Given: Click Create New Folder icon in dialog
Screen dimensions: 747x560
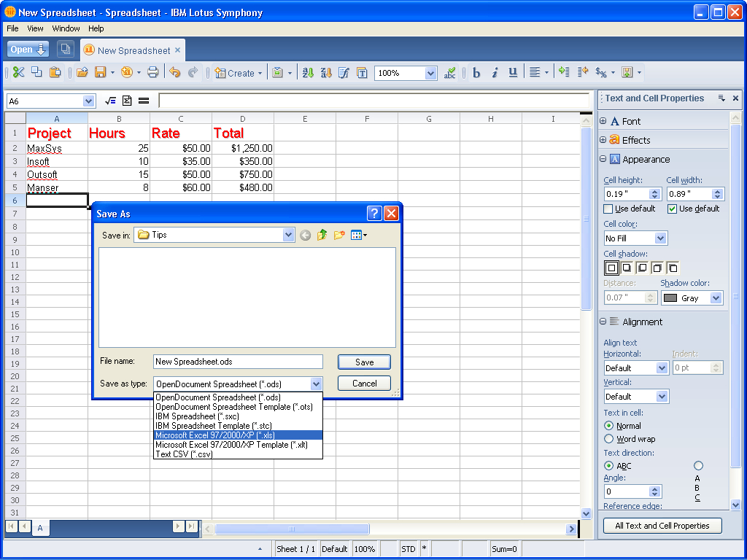Looking at the screenshot, I should [x=339, y=235].
